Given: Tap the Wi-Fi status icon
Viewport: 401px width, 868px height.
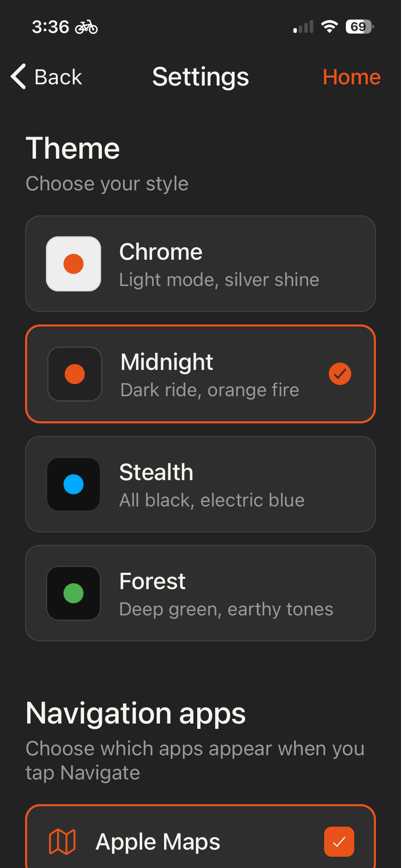Looking at the screenshot, I should [x=330, y=27].
